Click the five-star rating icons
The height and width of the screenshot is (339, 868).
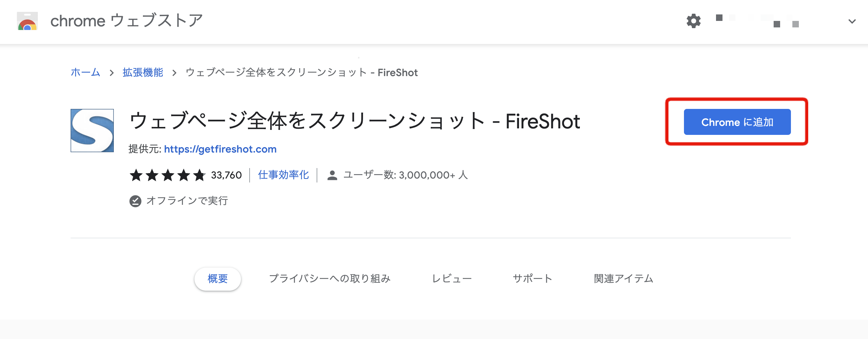(x=168, y=175)
